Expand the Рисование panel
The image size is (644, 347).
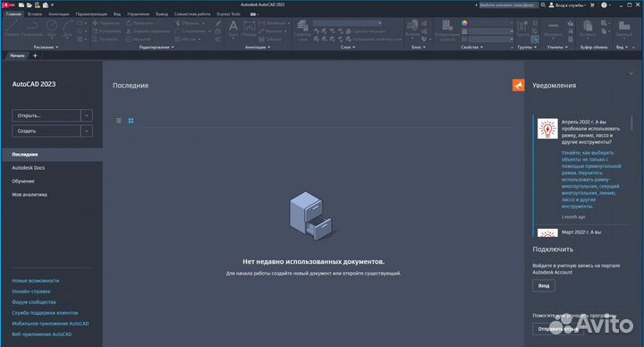[46, 47]
